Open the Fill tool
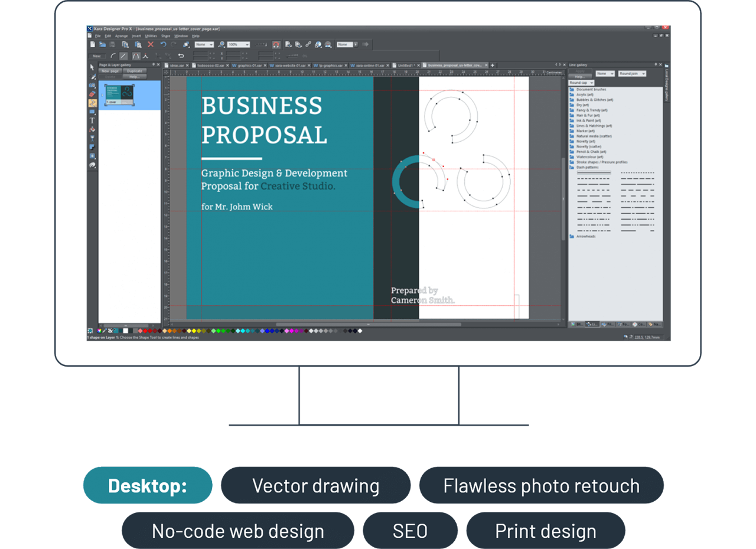 [x=92, y=129]
